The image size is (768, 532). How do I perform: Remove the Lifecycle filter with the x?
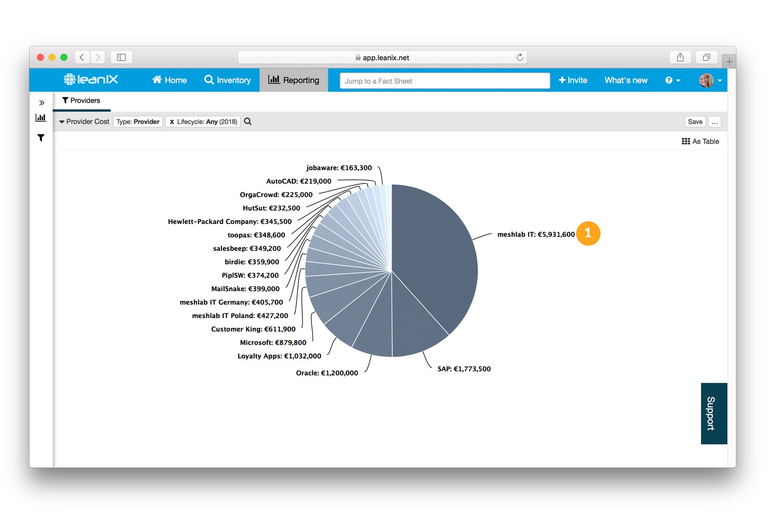coord(172,122)
